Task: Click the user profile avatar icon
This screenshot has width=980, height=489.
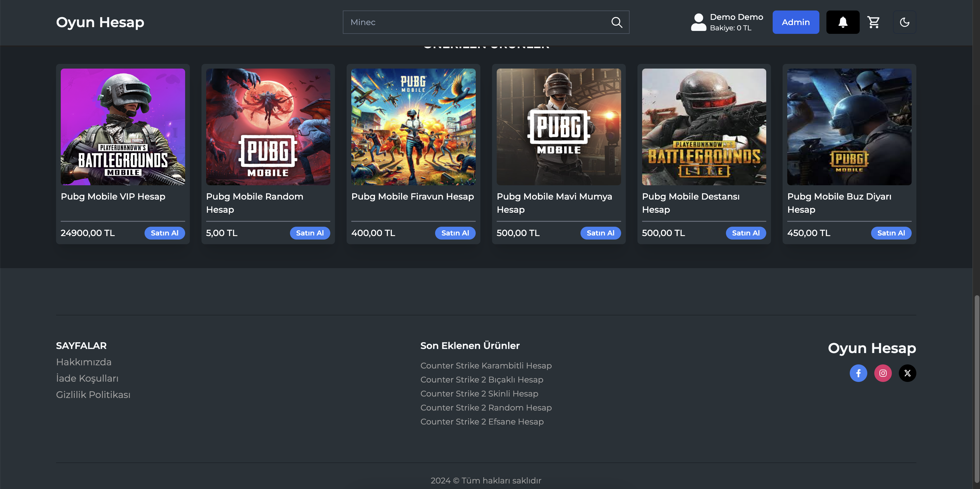Action: (698, 22)
